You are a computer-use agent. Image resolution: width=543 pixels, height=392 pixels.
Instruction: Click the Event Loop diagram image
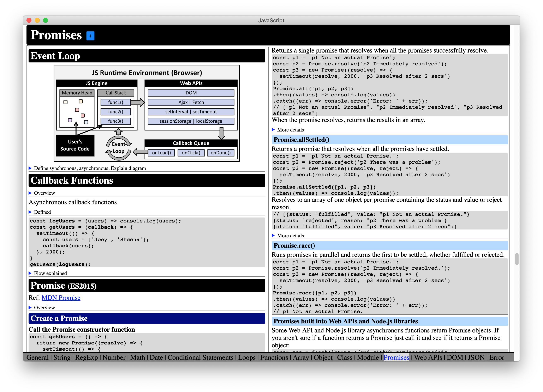[147, 113]
